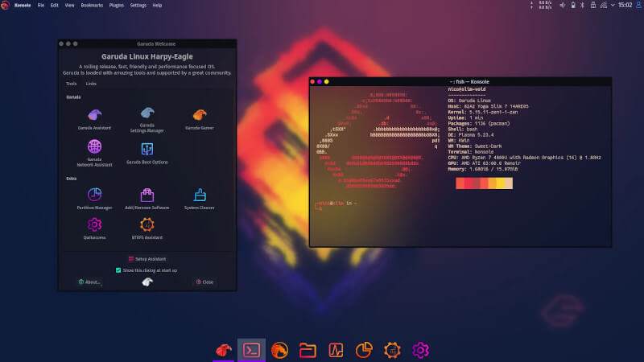Open the Garuda Assistant tool
This screenshot has height=362, width=644.
click(x=94, y=119)
